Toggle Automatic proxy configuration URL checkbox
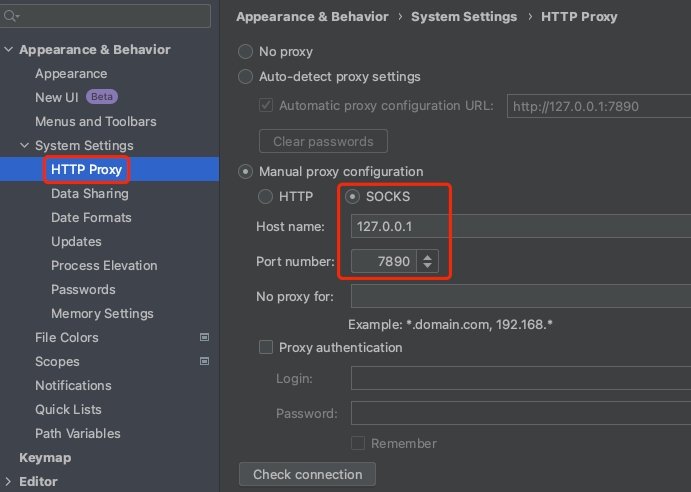 (x=266, y=105)
